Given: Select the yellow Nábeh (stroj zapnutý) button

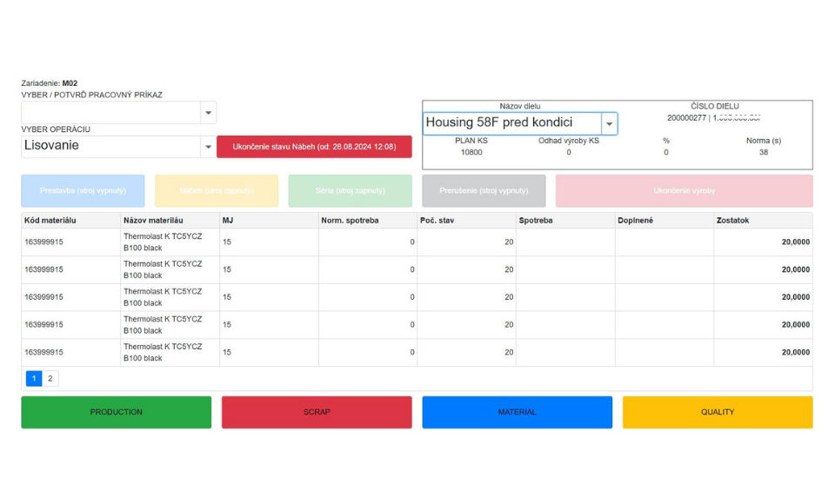Looking at the screenshot, I should click(217, 191).
